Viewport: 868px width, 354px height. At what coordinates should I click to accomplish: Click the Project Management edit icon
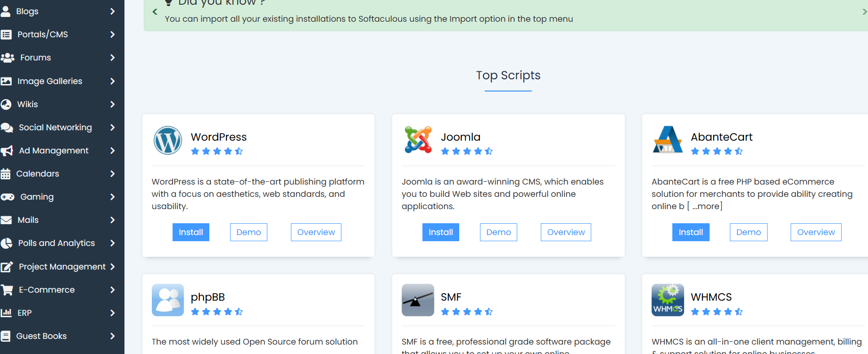click(x=7, y=267)
